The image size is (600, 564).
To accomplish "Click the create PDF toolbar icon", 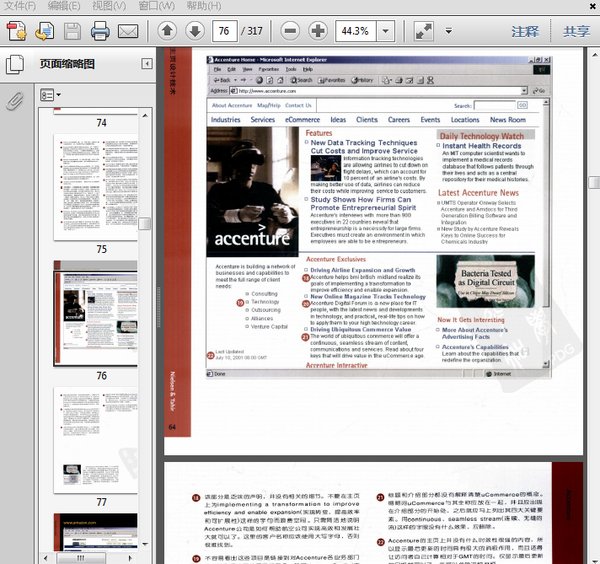I will click(x=17, y=31).
